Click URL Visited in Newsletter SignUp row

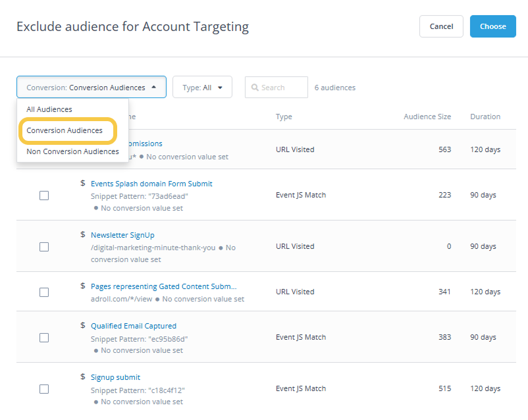click(x=295, y=246)
